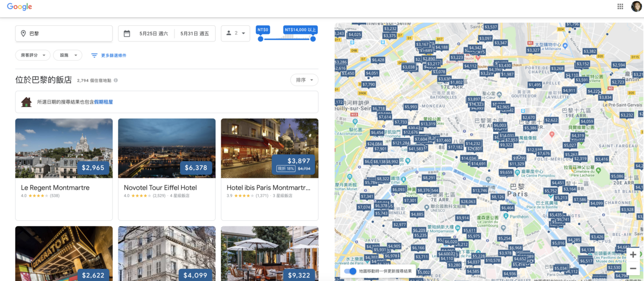Click the 現折 18% discount badge
This screenshot has height=281, width=644.
click(x=286, y=169)
